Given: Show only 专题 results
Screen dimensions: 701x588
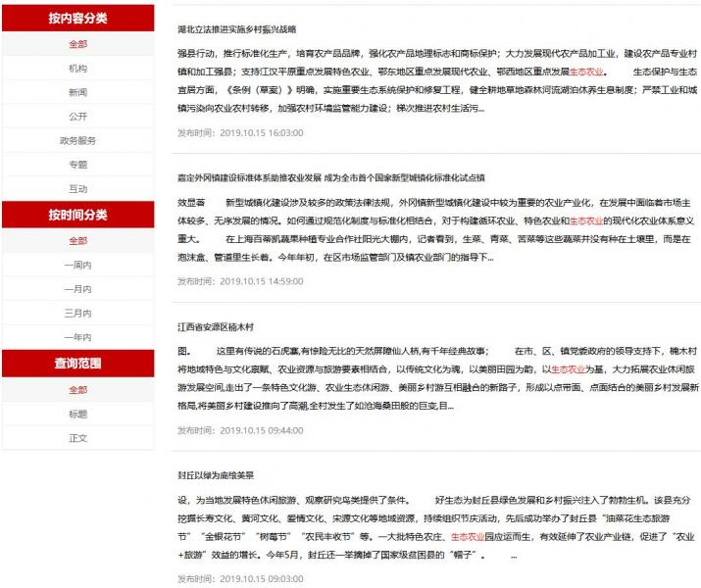Looking at the screenshot, I should (x=77, y=165).
